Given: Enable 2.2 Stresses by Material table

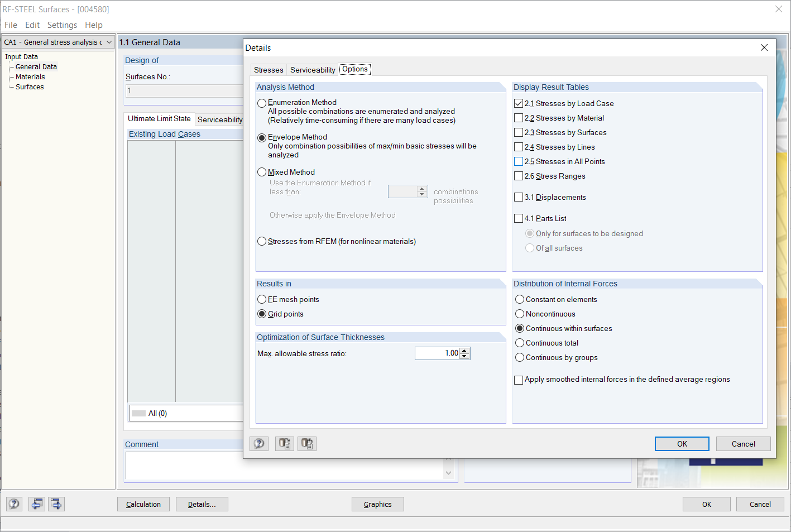Looking at the screenshot, I should click(519, 118).
